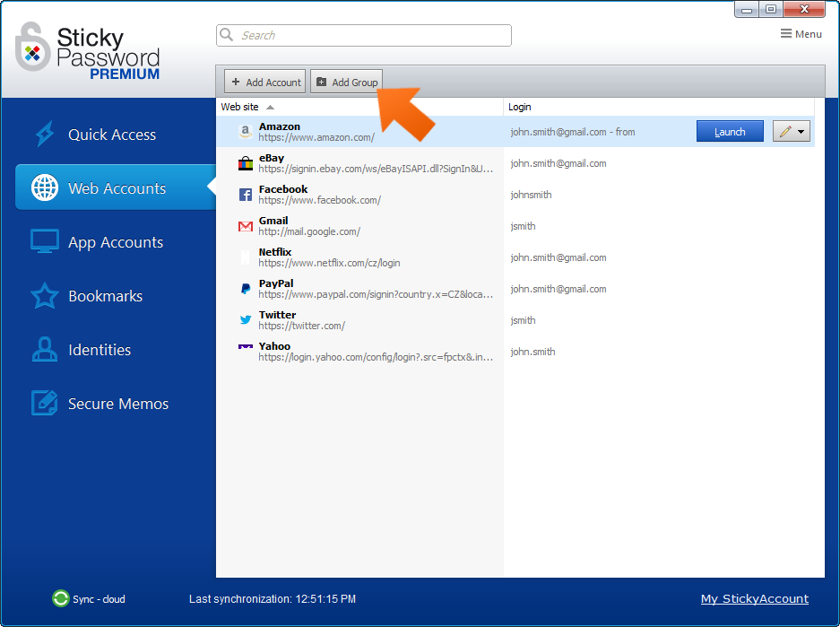Focus the Search input field

click(364, 35)
